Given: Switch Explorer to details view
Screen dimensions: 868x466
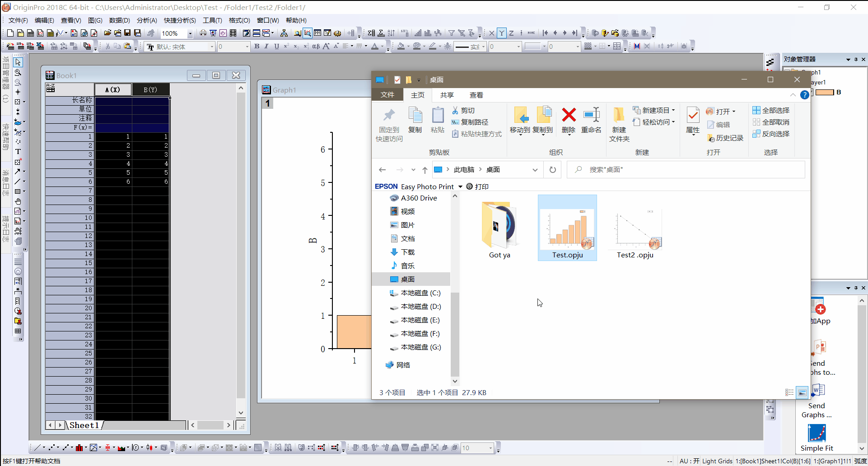Looking at the screenshot, I should tap(789, 392).
